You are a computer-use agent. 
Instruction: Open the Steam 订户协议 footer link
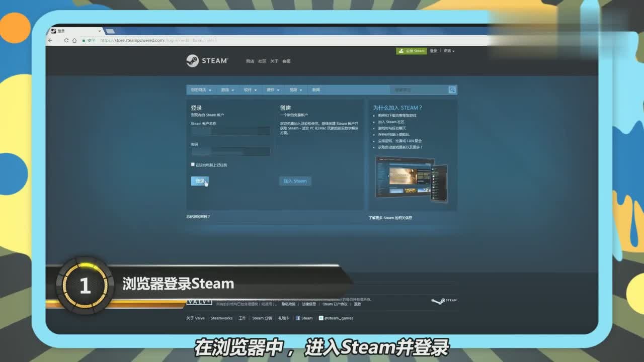click(335, 304)
